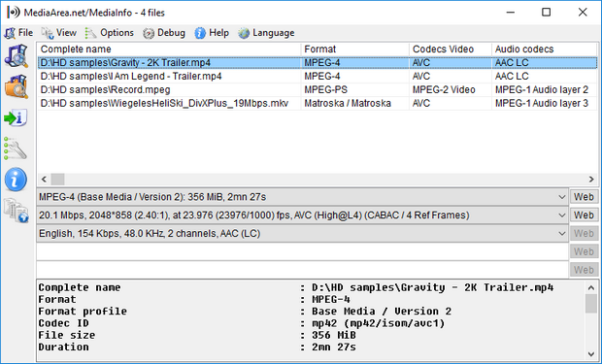Open the Options menu
This screenshot has height=364, width=602.
pos(110,33)
